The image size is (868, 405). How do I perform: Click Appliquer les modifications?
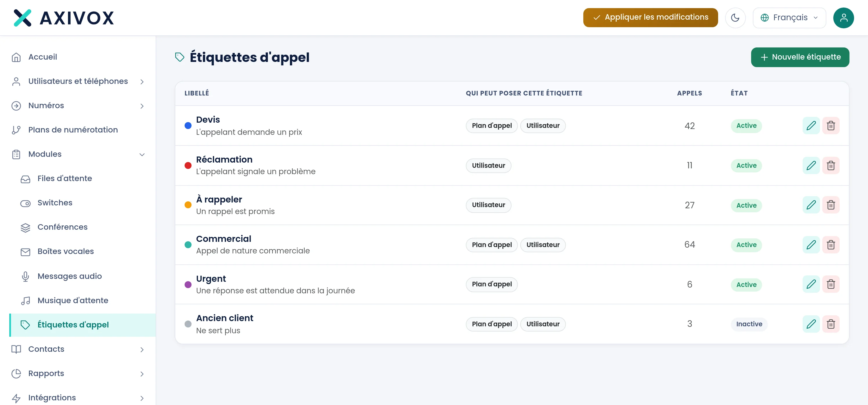click(650, 18)
